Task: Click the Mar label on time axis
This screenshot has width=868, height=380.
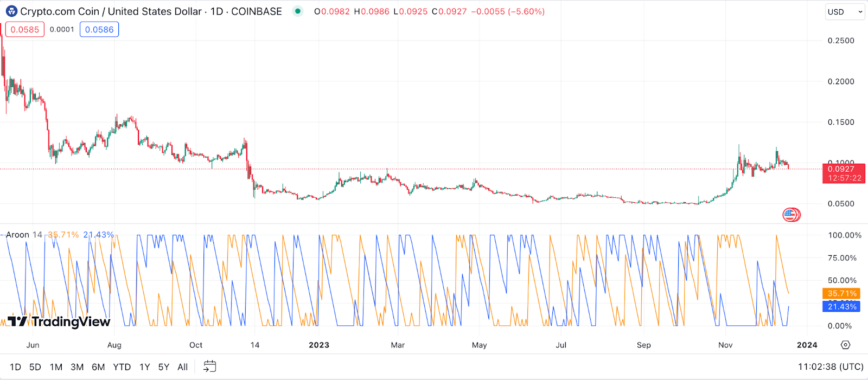Action: click(398, 345)
